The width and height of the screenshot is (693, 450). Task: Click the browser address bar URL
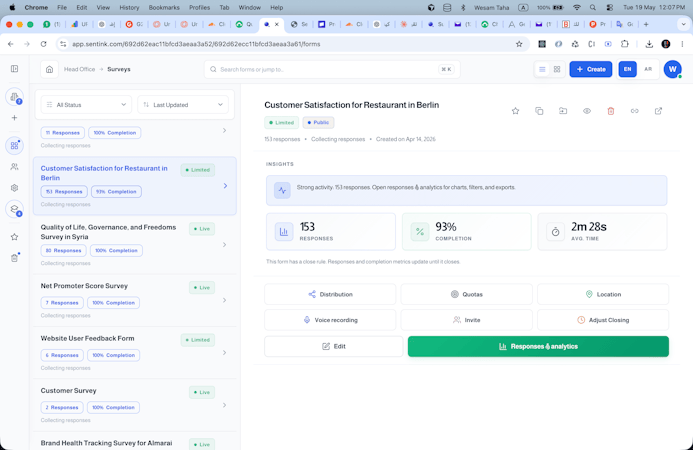click(196, 44)
